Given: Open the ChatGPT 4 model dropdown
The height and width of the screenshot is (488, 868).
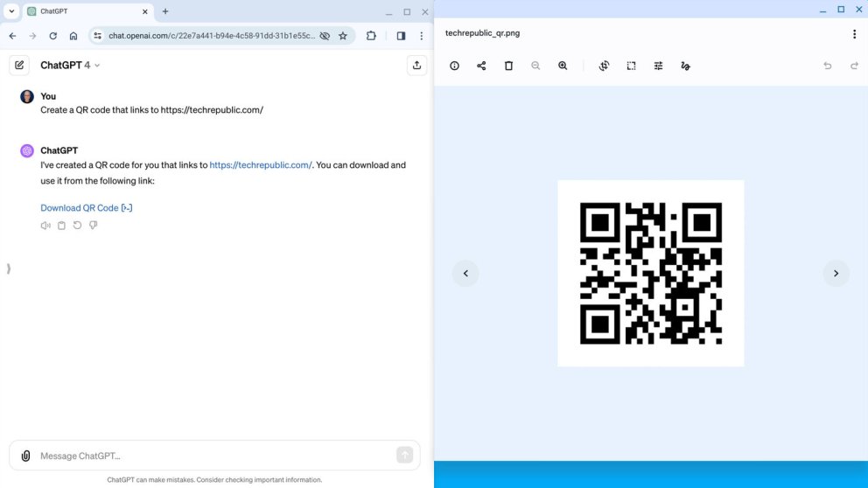Looking at the screenshot, I should [x=70, y=66].
